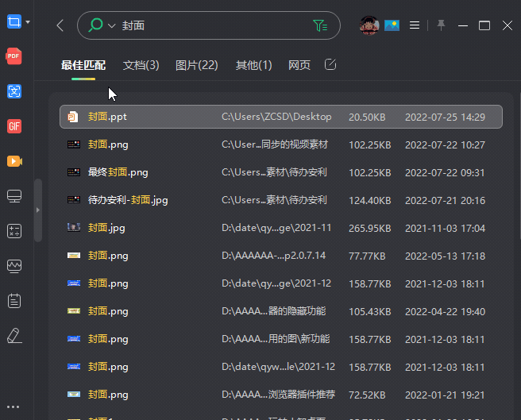Open the user avatar profile
Screen dimensions: 521x420
pyautogui.click(x=369, y=25)
